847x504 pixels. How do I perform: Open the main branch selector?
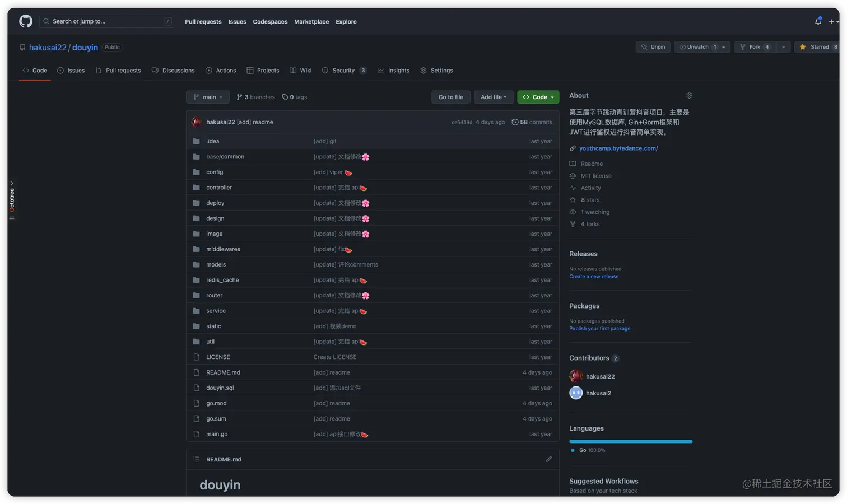(208, 97)
